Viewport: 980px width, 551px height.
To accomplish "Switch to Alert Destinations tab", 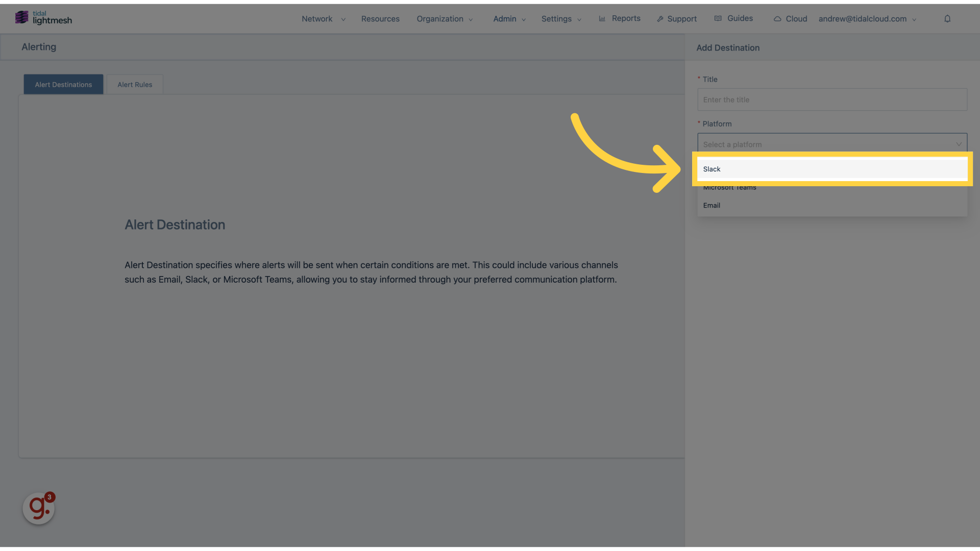I will coord(63,84).
